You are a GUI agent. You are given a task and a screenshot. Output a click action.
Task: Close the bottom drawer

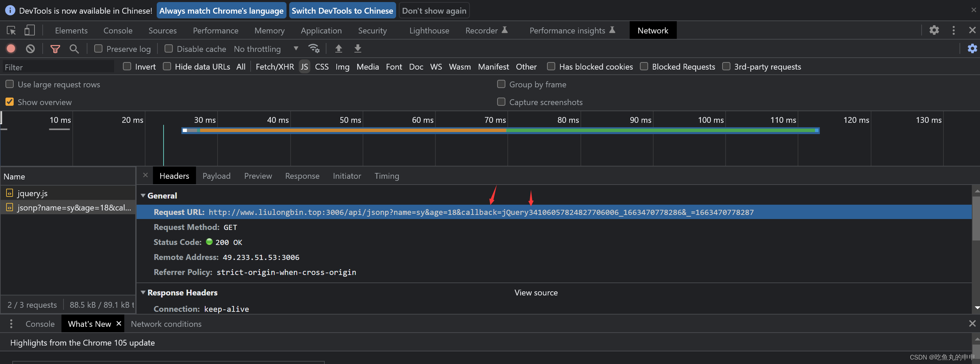click(x=972, y=323)
